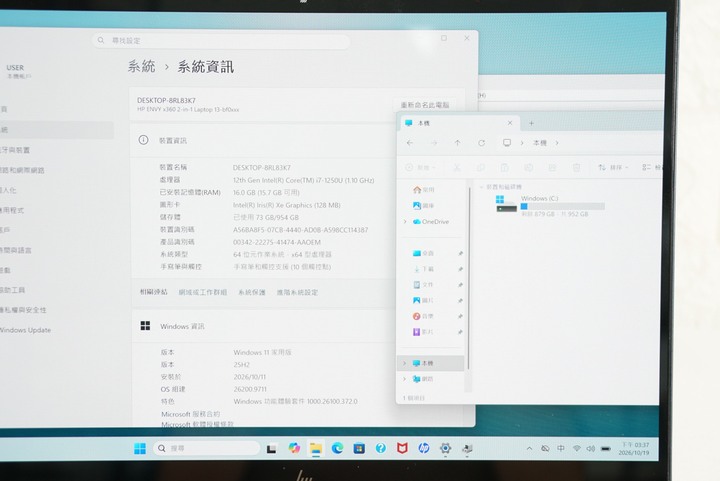
Task: Click 本機 breadcrumb in address bar
Action: point(540,143)
